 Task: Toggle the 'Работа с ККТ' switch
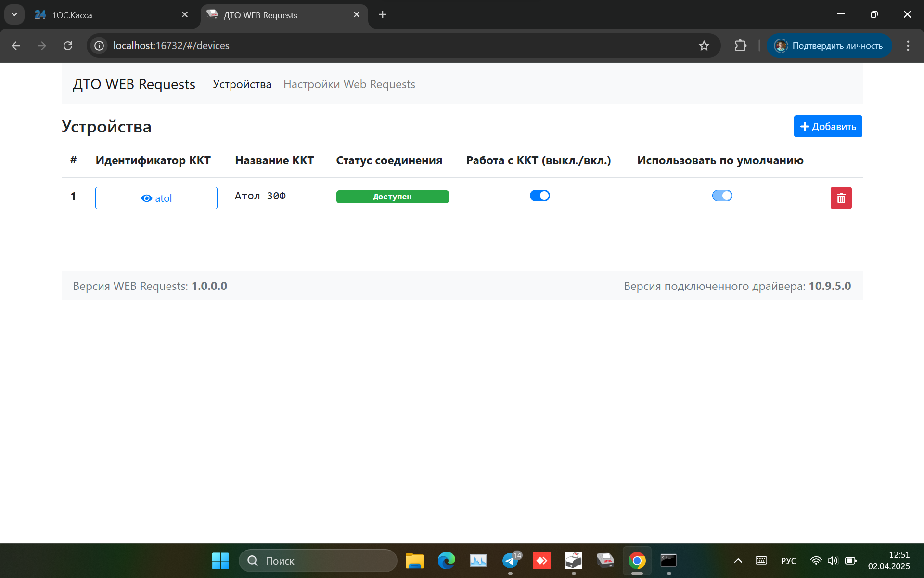click(x=539, y=196)
